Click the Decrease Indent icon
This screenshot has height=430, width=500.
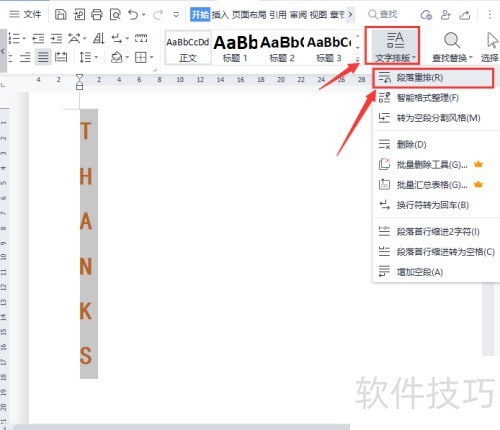[38, 39]
